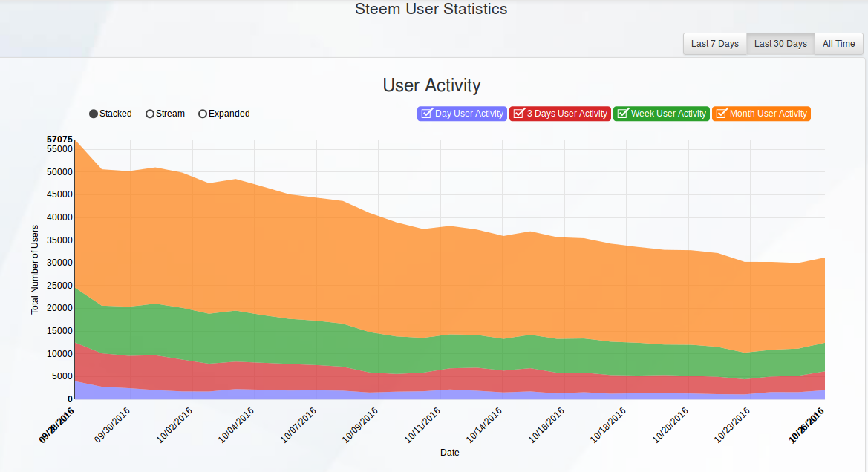Choose the Expanded chart style
The width and height of the screenshot is (868, 472).
click(224, 114)
